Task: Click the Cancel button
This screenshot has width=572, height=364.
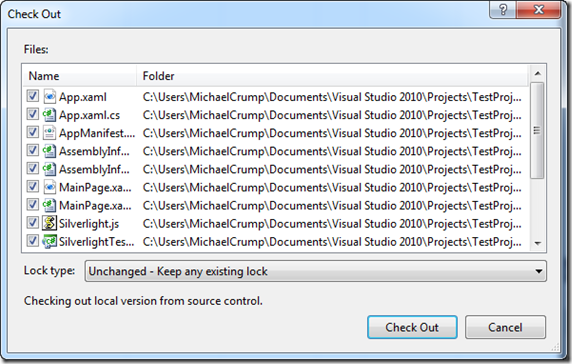Action: [x=505, y=327]
